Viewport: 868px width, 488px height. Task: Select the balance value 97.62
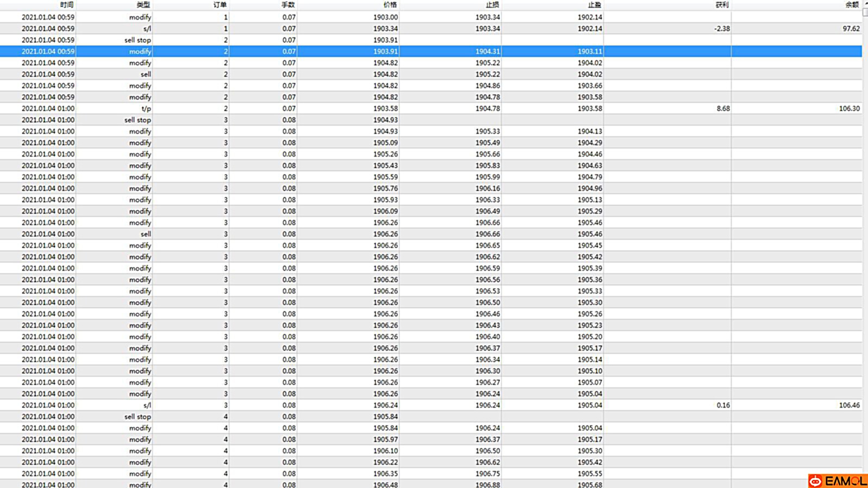tap(851, 29)
